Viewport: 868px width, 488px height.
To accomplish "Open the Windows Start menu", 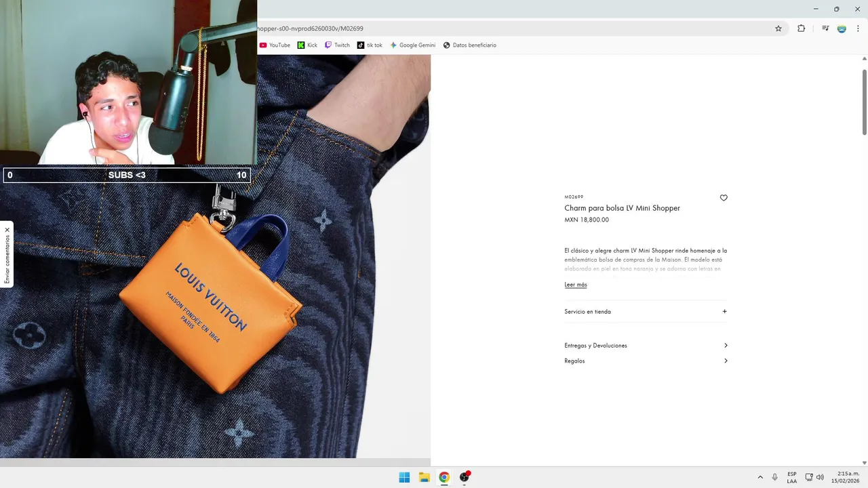I will (x=404, y=477).
